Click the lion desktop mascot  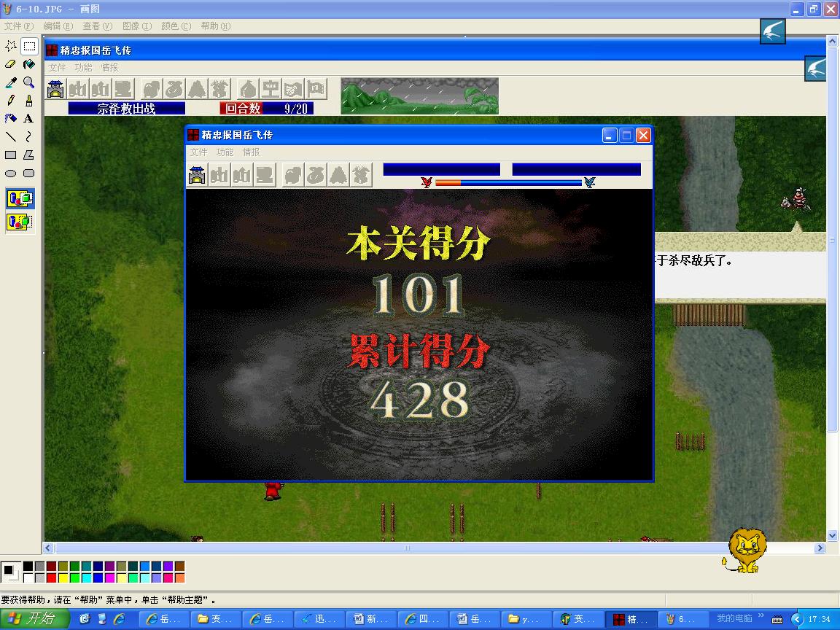point(746,551)
